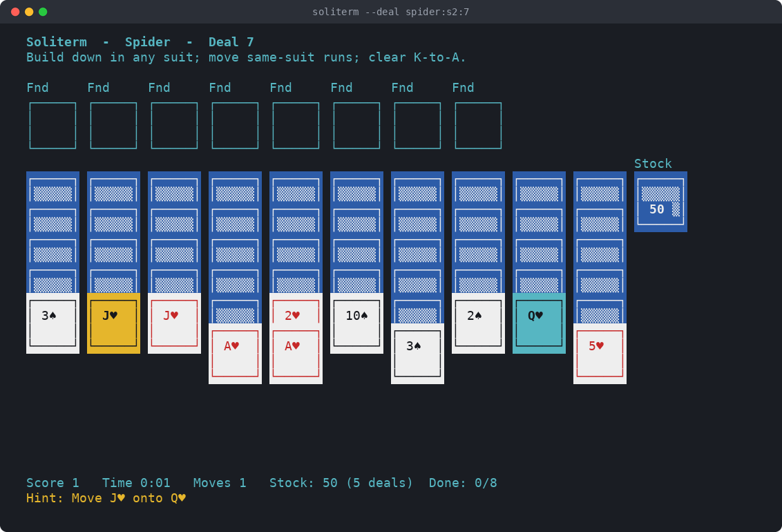Deal from the Stock pile showing 50
The height and width of the screenshot is (532, 782).
660,202
